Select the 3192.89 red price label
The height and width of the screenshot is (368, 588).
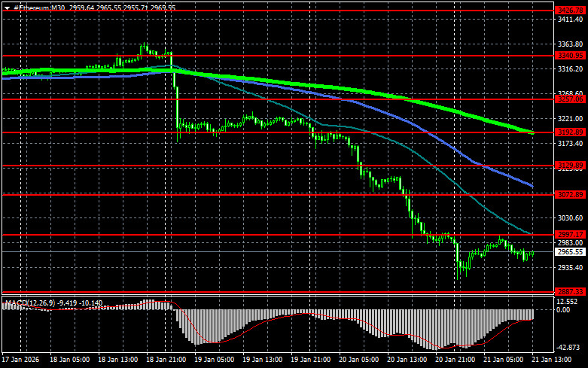tap(571, 132)
